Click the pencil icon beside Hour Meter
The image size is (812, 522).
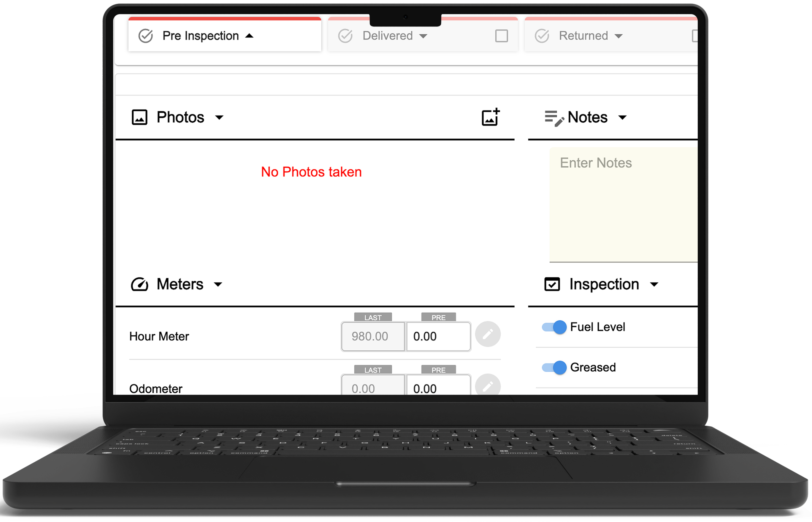(488, 334)
